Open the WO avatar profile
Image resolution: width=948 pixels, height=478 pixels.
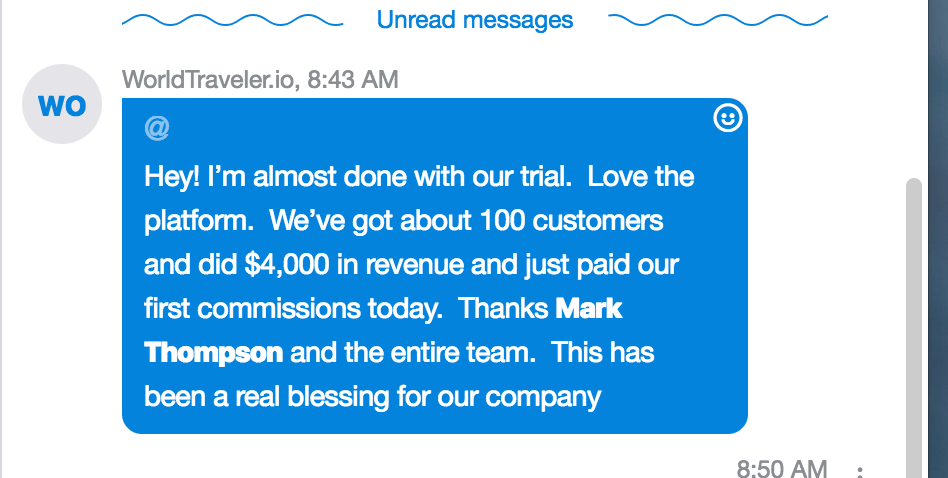[62, 104]
